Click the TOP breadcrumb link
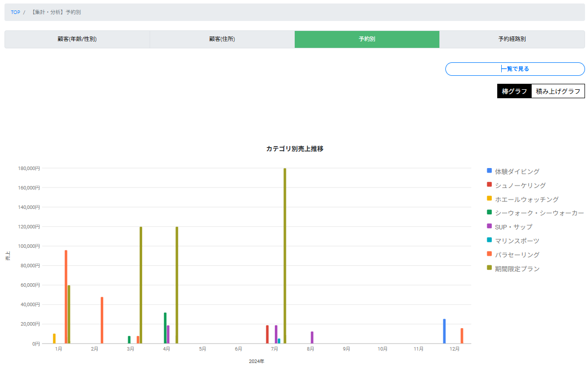 [x=15, y=12]
